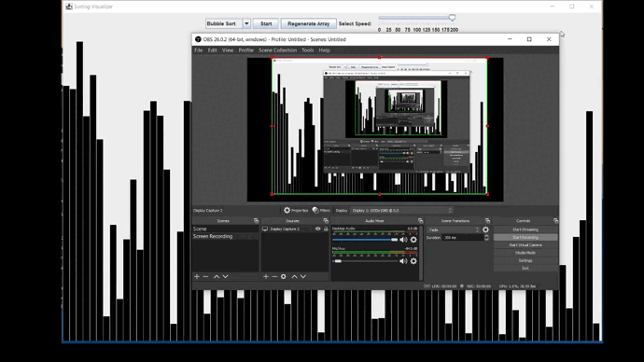Increase transition Duration with up arrow

pos(486,236)
